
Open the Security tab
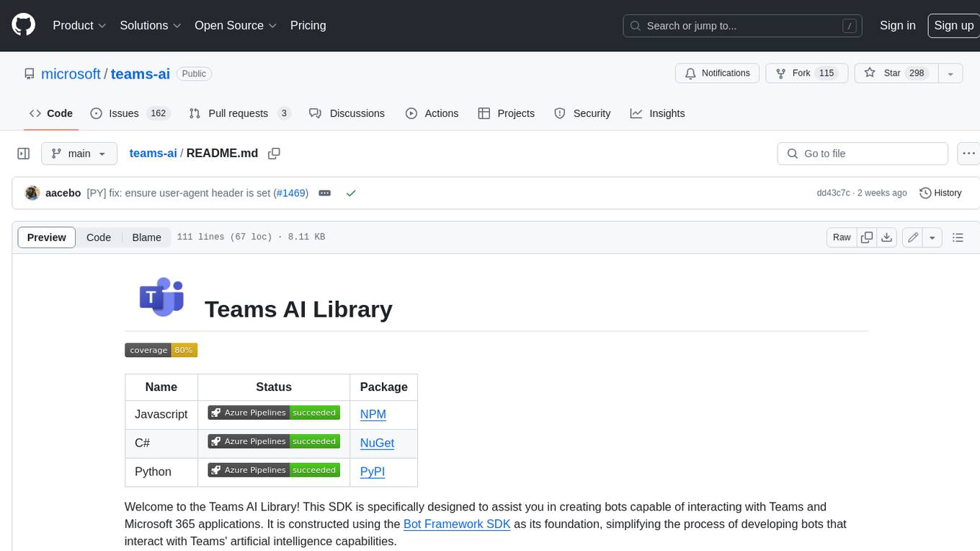582,113
